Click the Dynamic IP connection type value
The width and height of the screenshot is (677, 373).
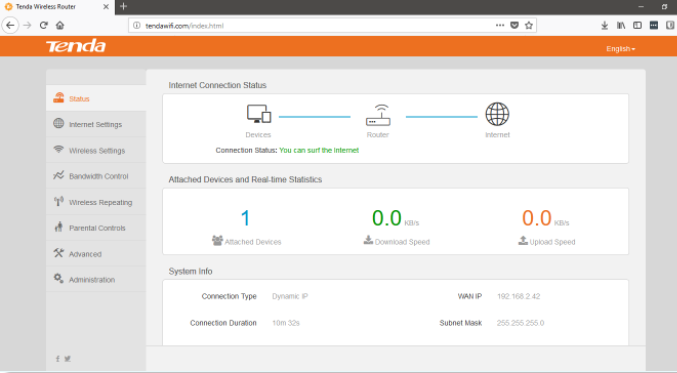point(290,296)
